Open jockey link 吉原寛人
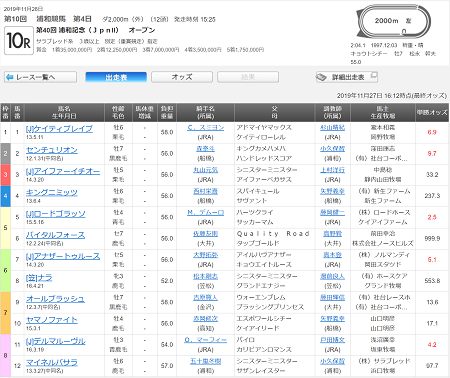Image resolution: width=450 pixels, height=378 pixels. 205,298
